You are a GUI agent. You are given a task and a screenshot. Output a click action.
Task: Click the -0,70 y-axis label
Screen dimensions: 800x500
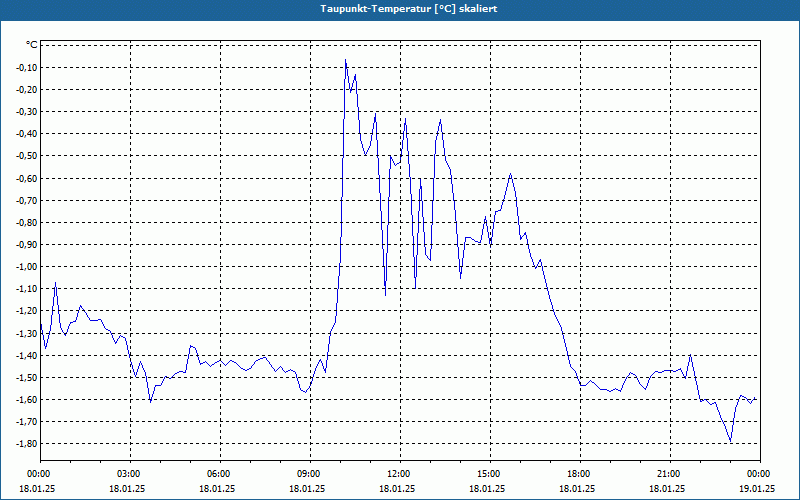click(27, 200)
